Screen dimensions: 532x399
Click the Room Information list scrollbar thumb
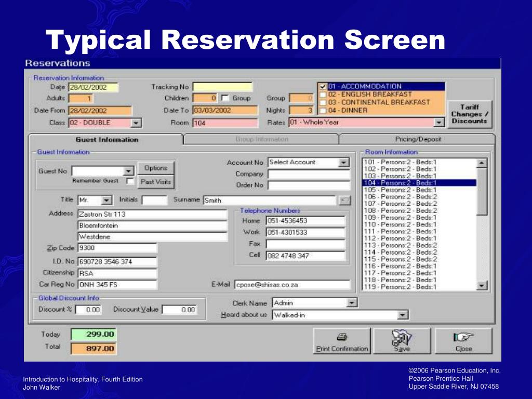click(482, 191)
